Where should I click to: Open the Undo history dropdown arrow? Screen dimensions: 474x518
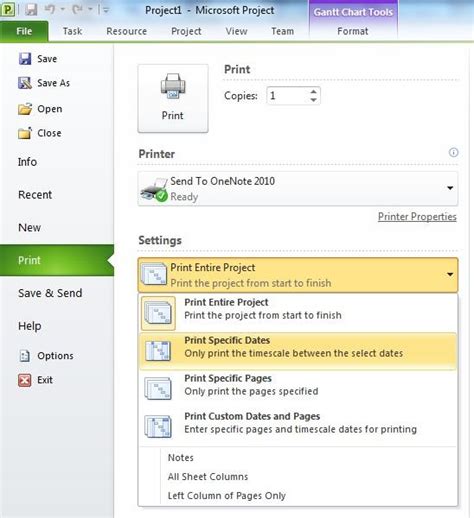[62, 10]
